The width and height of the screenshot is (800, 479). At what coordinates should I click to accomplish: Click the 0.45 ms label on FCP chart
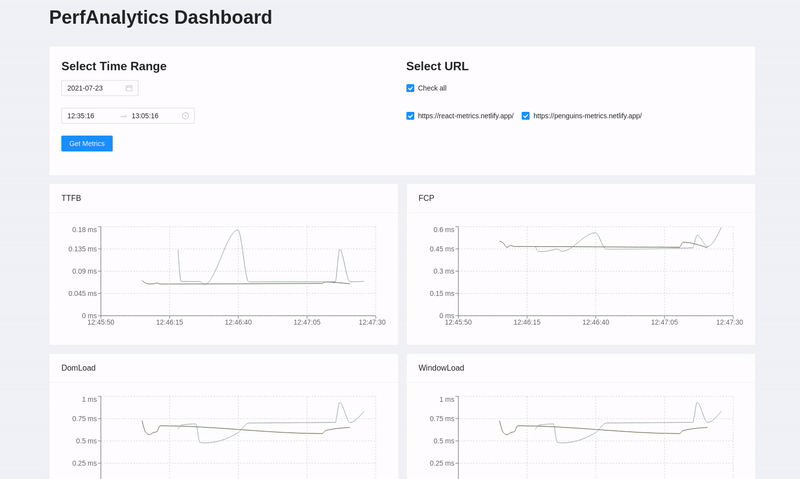pos(441,249)
